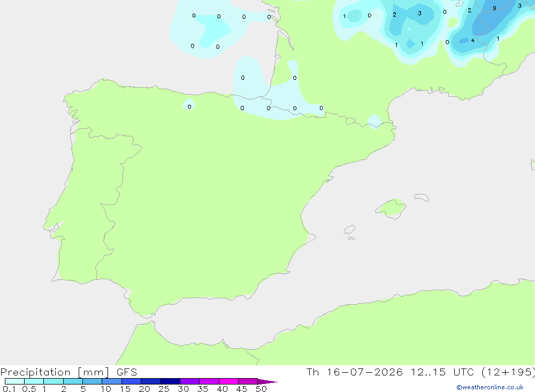Select the 2–5 mm legend color swatch
Screen dimensions: 535x392
click(x=73, y=381)
